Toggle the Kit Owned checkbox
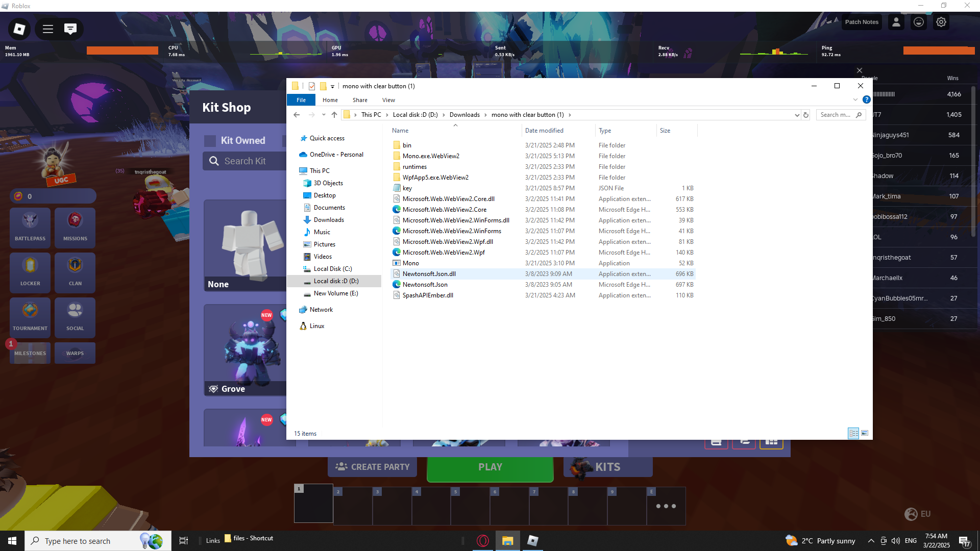Screen dimensions: 980x551 coord(210,141)
